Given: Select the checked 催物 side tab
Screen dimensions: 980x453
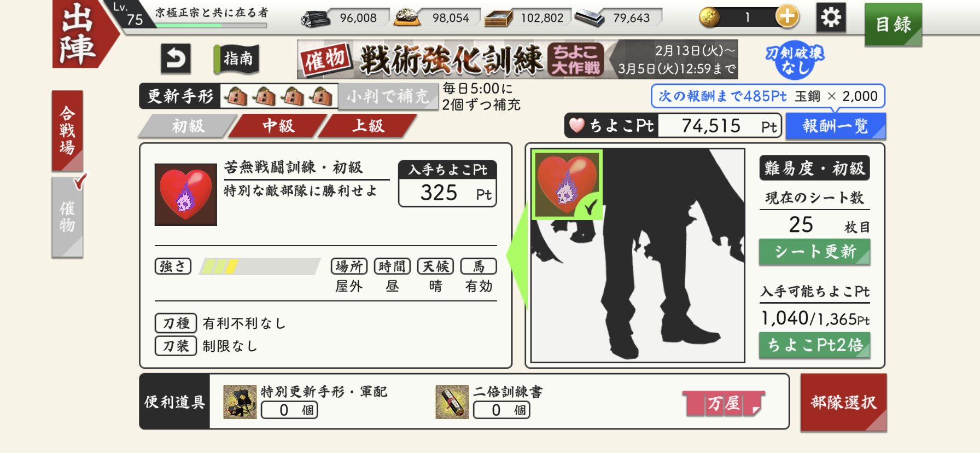Looking at the screenshot, I should [x=68, y=217].
